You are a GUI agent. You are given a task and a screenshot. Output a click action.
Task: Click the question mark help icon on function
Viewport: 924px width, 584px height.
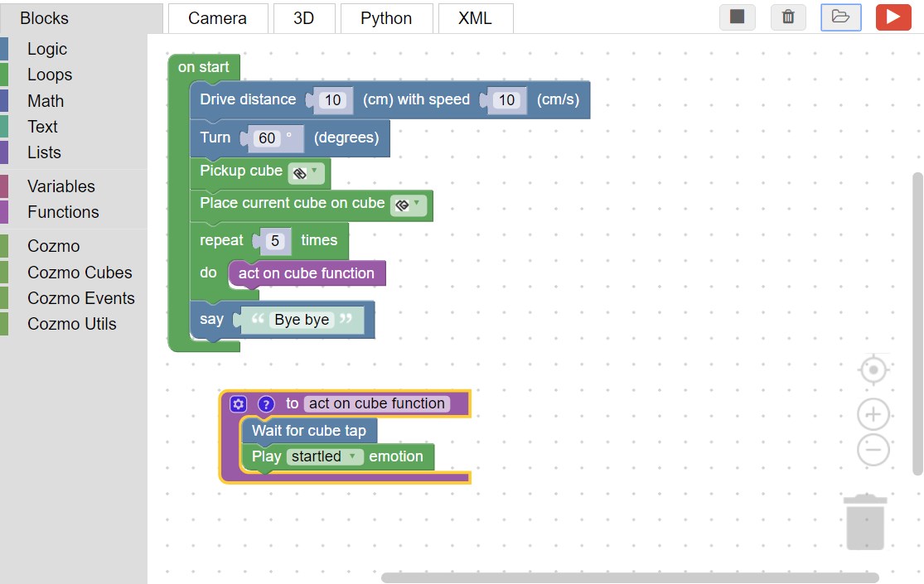tap(266, 404)
